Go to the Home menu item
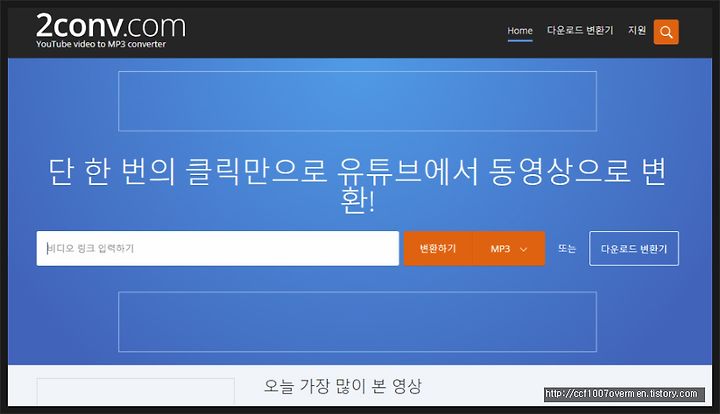 (x=520, y=31)
